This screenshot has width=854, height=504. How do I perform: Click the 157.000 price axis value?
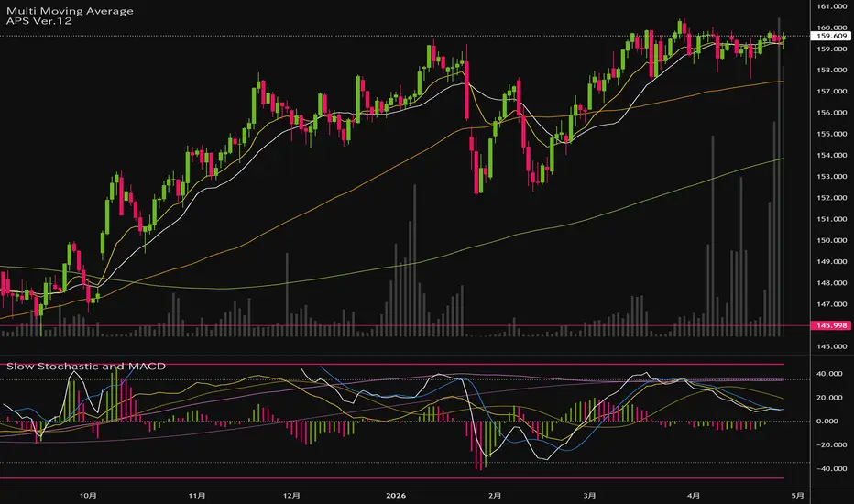832,92
